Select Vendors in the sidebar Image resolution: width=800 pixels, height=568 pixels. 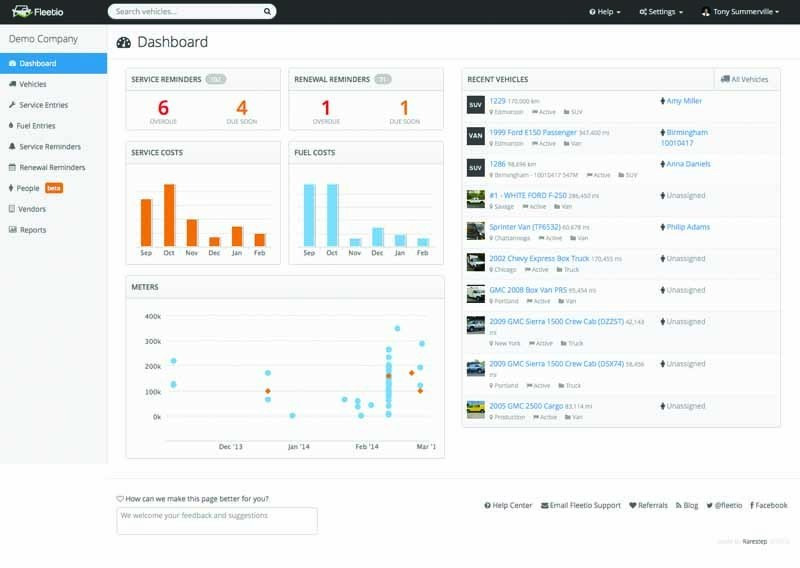click(32, 209)
